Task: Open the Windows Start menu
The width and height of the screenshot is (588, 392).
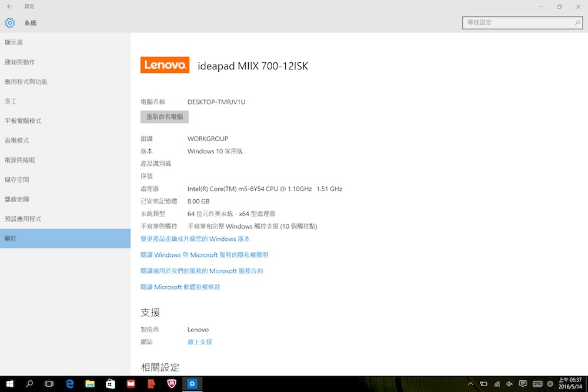Action: (10, 384)
